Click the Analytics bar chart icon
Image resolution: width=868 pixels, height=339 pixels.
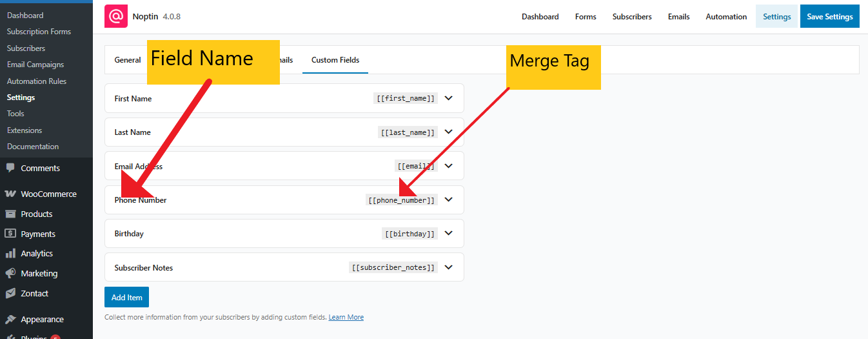point(10,254)
